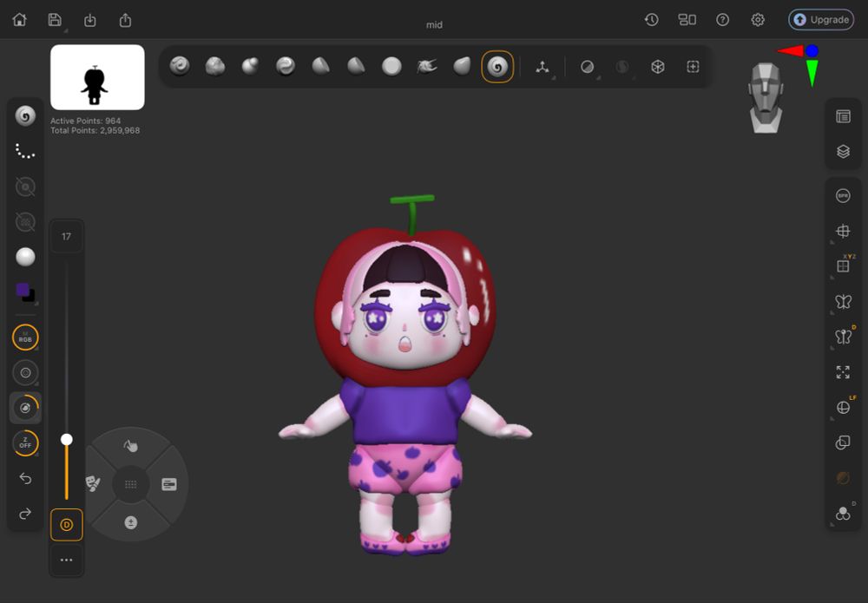The image size is (868, 603).
Task: Click the redo arrow
Action: tap(25, 514)
